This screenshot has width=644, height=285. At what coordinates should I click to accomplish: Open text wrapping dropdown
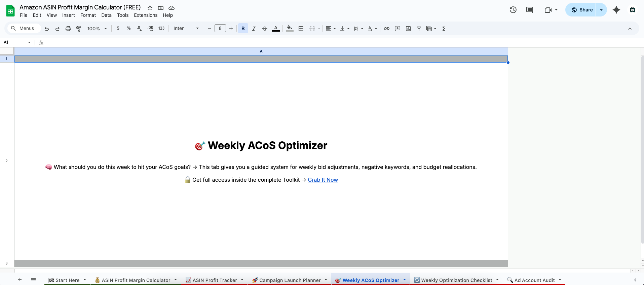point(358,29)
